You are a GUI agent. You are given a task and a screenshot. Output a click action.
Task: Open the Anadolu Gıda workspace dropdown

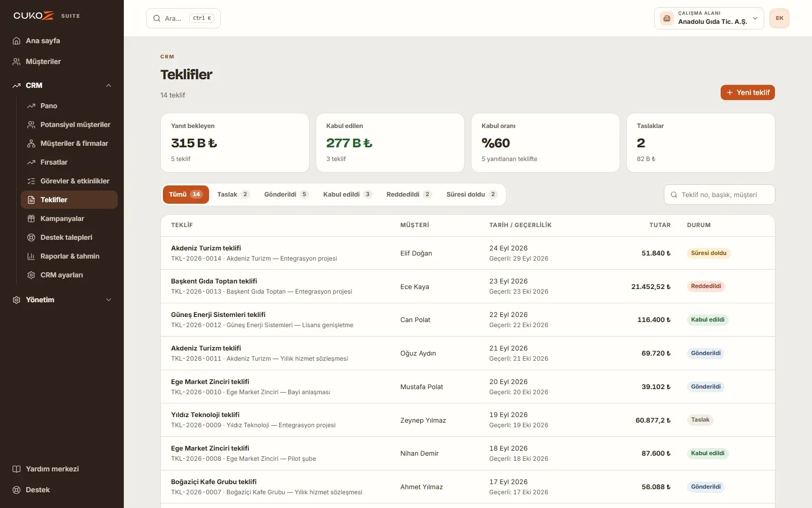709,18
